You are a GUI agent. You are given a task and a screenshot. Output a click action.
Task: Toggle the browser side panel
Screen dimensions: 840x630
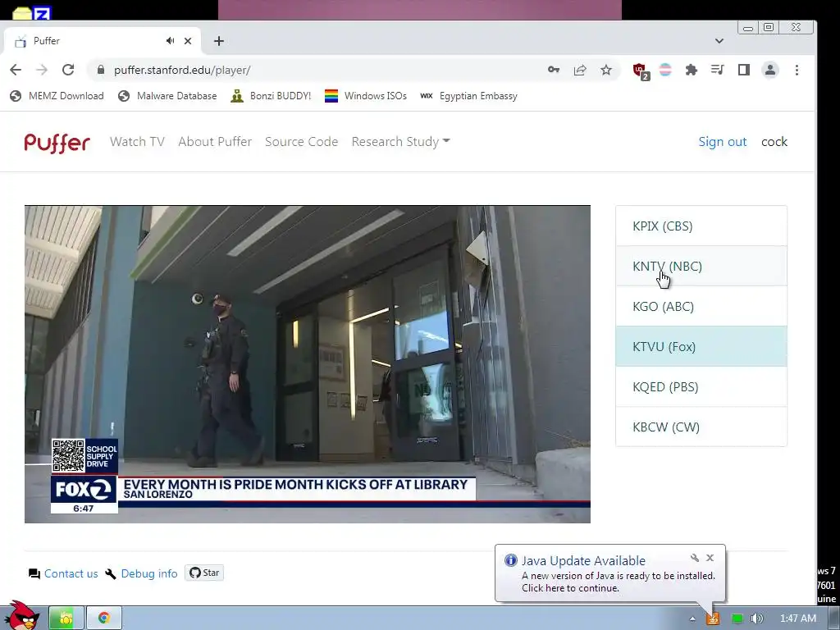(743, 70)
